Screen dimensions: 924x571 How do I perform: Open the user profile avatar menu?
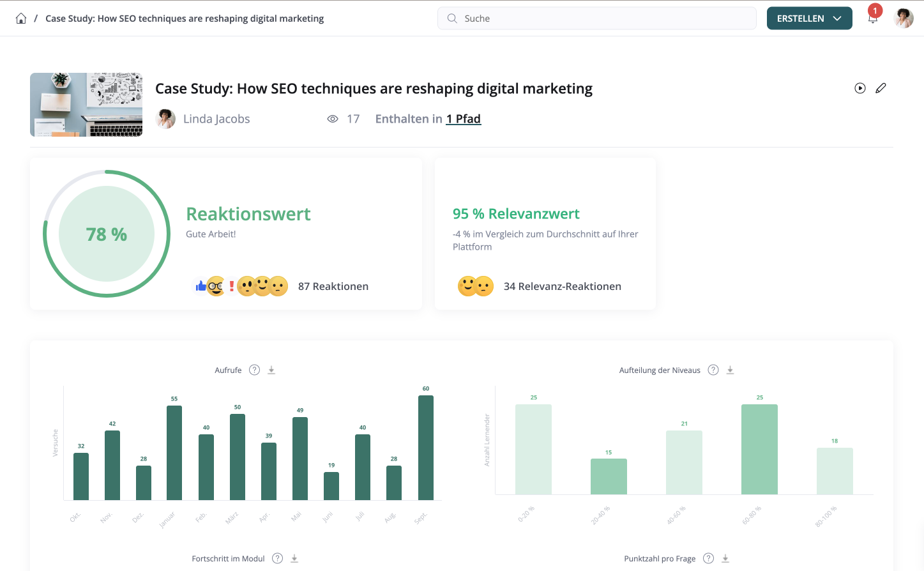(903, 19)
